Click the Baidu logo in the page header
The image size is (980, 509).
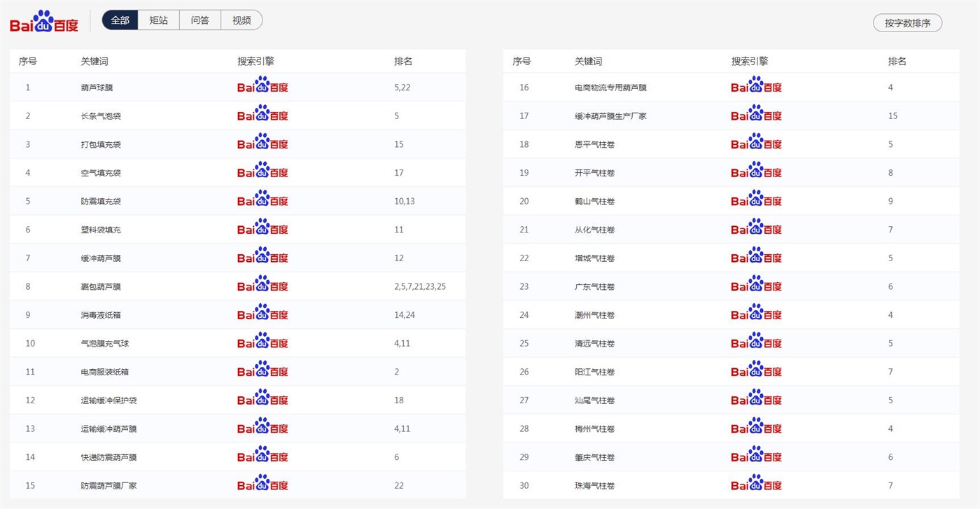pos(44,22)
